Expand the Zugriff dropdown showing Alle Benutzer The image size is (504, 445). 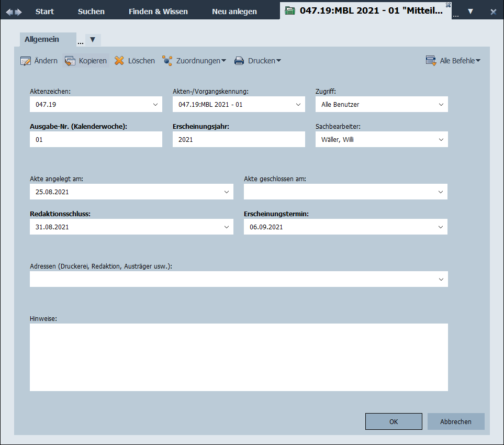point(441,104)
